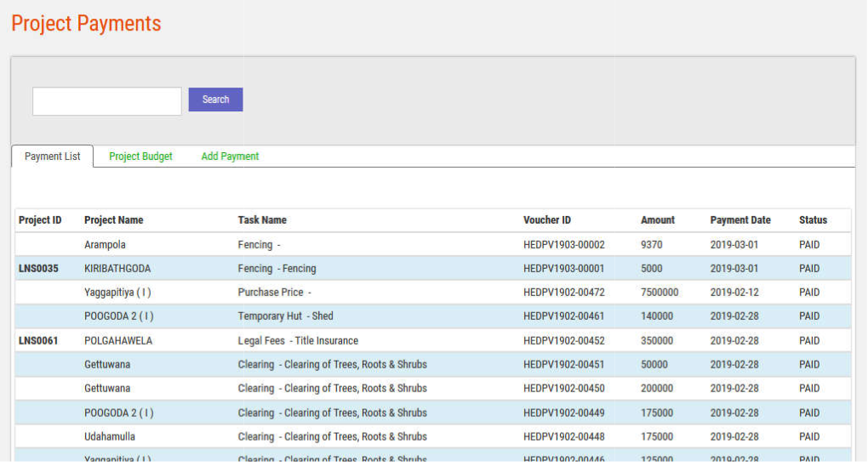Switch to the Payment List tab
This screenshot has width=868, height=467.
[x=53, y=157]
